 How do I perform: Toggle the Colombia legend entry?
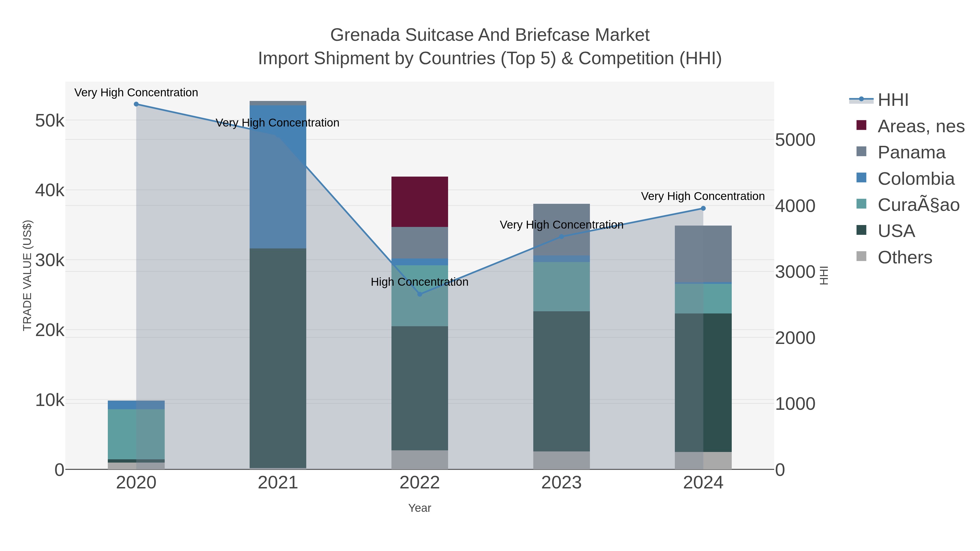(905, 179)
